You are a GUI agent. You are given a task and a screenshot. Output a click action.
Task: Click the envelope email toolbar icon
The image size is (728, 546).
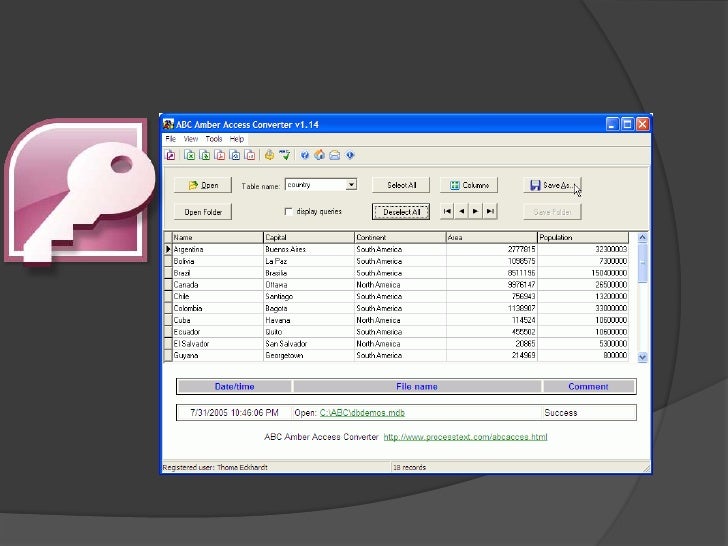pyautogui.click(x=335, y=155)
